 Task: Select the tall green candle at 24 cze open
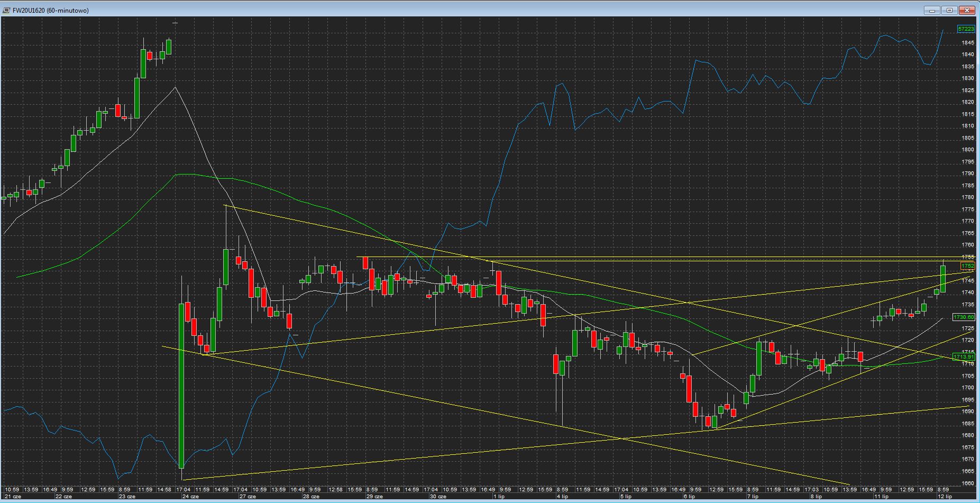[x=182, y=386]
